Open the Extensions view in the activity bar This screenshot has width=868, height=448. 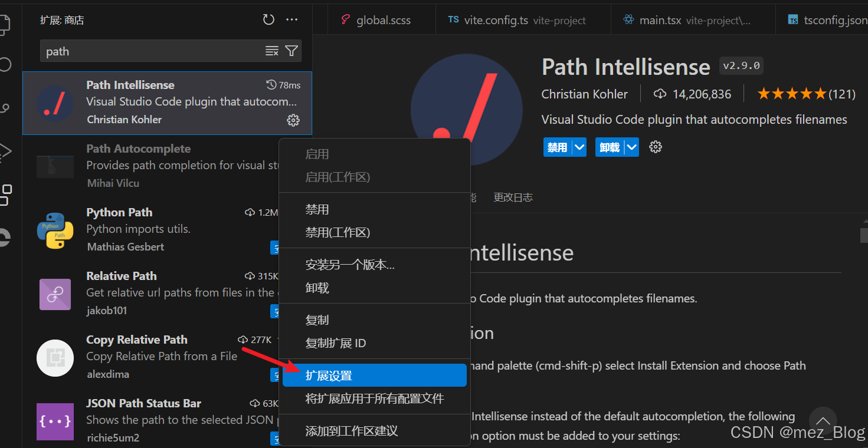(x=5, y=195)
